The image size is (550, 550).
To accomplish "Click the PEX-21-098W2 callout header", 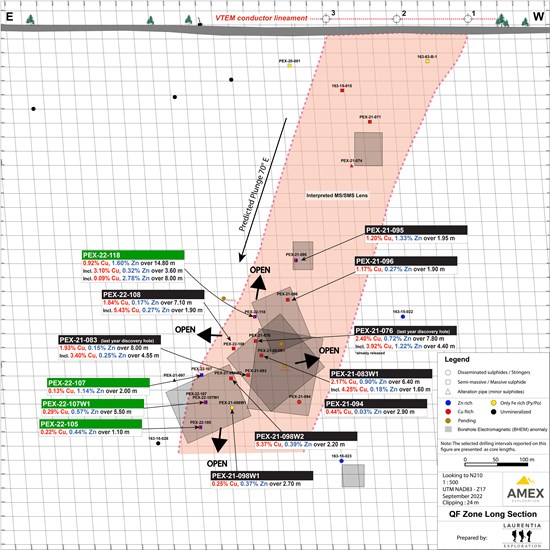I will point(306,436).
